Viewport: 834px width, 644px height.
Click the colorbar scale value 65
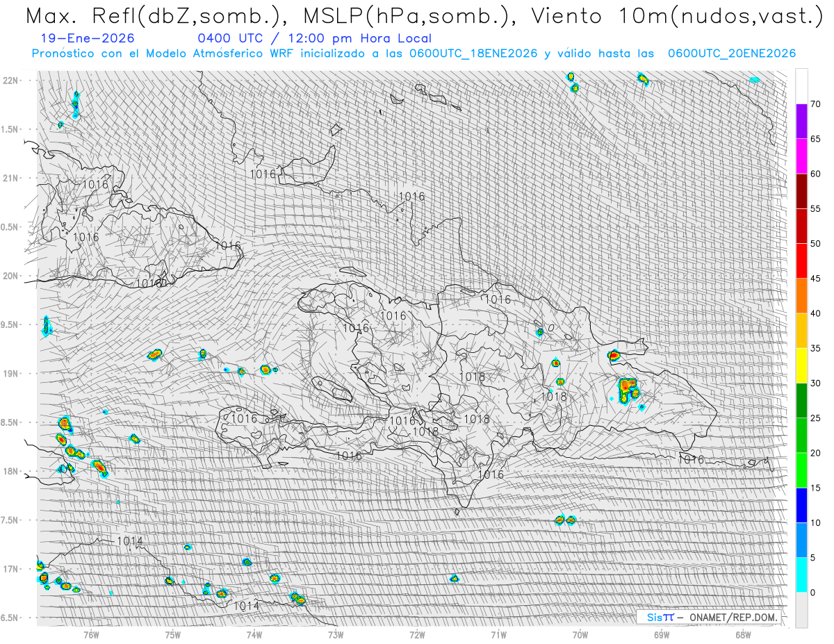click(x=815, y=139)
